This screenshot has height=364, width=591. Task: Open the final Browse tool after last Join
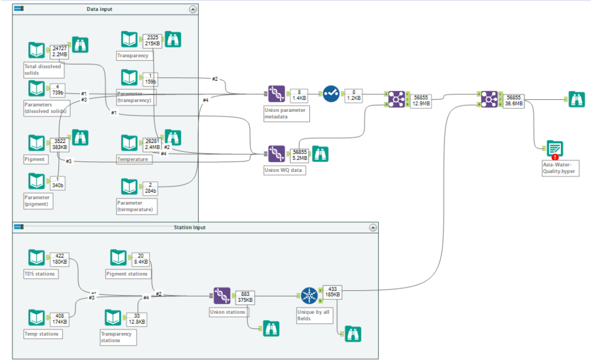point(577,99)
